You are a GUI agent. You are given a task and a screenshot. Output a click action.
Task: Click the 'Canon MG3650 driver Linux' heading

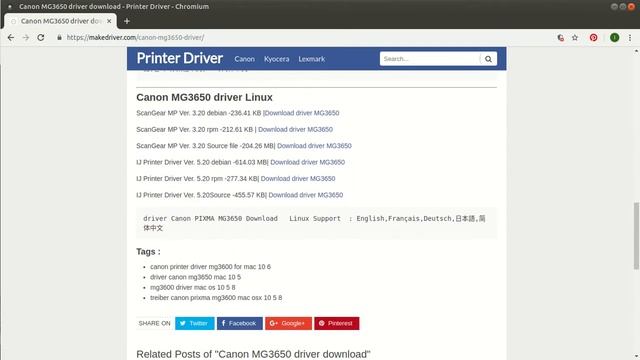[204, 97]
